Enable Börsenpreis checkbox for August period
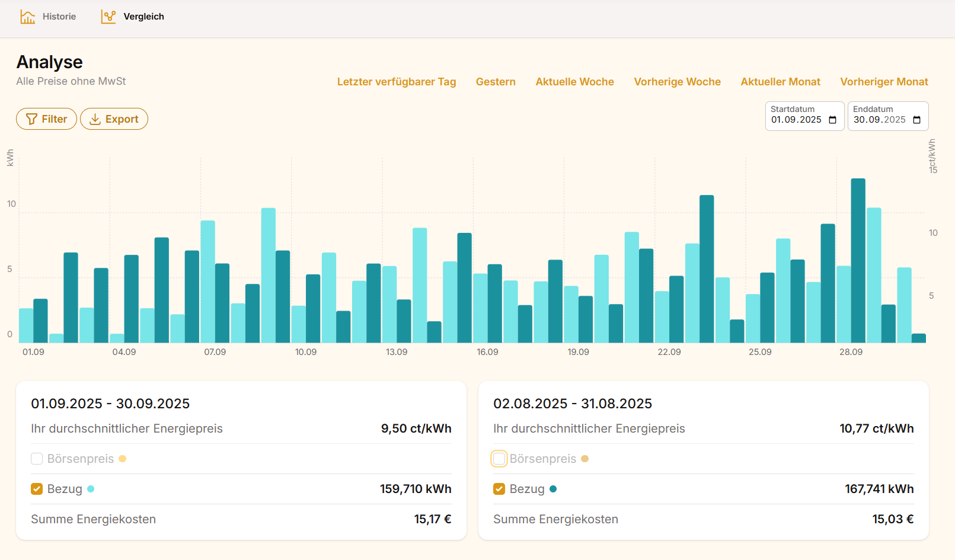The width and height of the screenshot is (955, 560). click(499, 459)
